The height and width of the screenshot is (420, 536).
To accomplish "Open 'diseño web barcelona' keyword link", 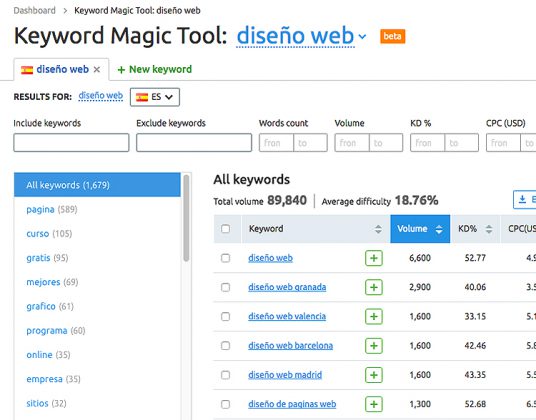I will [x=291, y=346].
